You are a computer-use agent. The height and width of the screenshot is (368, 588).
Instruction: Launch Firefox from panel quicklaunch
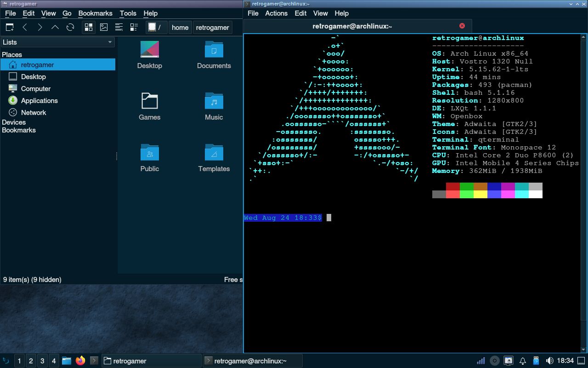coord(80,361)
